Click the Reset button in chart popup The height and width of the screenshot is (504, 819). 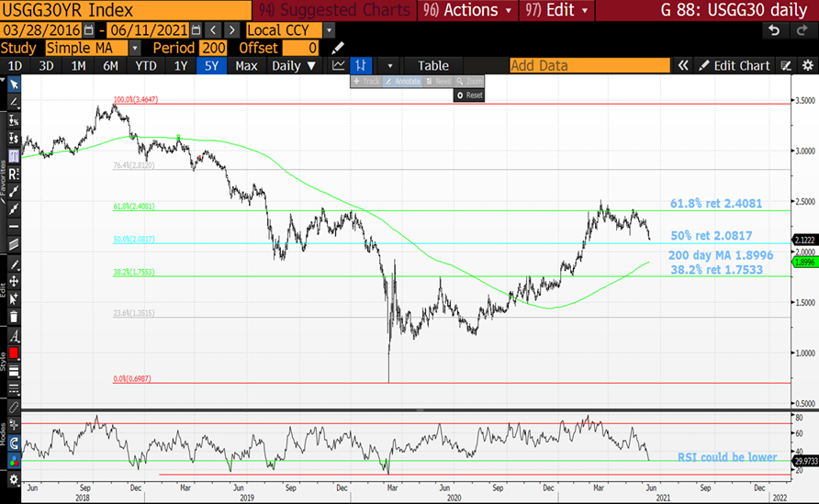pos(469,95)
